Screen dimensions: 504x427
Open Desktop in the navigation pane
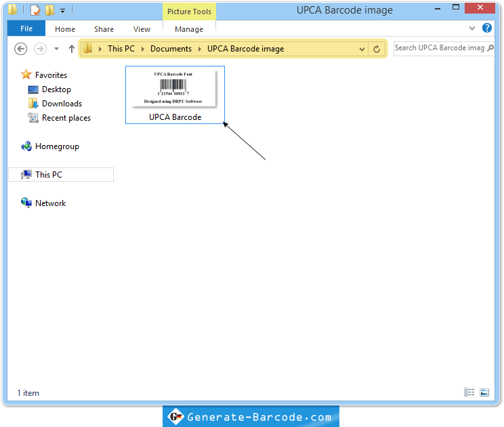tap(57, 89)
